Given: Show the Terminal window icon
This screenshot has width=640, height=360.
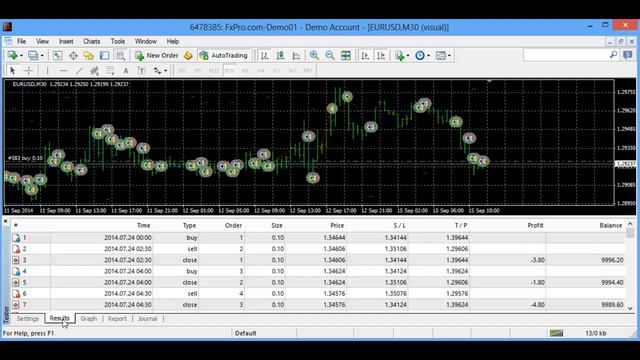Looking at the screenshot, I should tap(104, 56).
